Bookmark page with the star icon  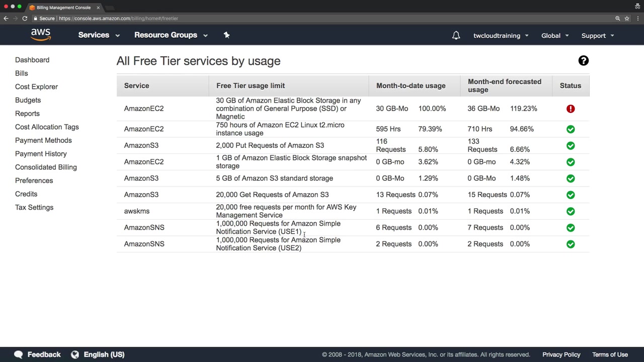[627, 19]
